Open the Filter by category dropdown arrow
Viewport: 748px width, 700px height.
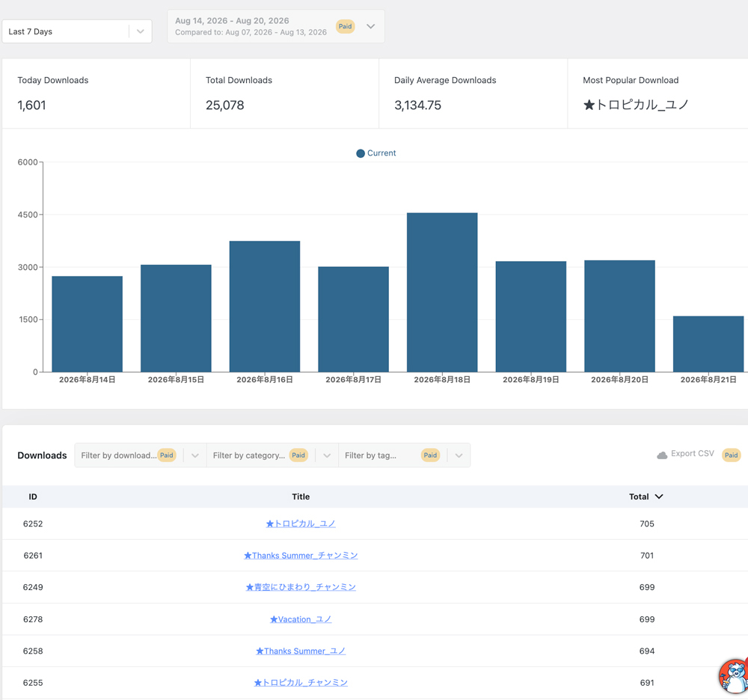(327, 455)
